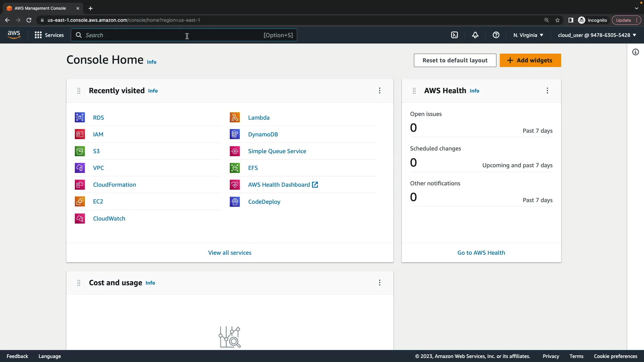
Task: Click the Add widgets button
Action: (x=530, y=60)
